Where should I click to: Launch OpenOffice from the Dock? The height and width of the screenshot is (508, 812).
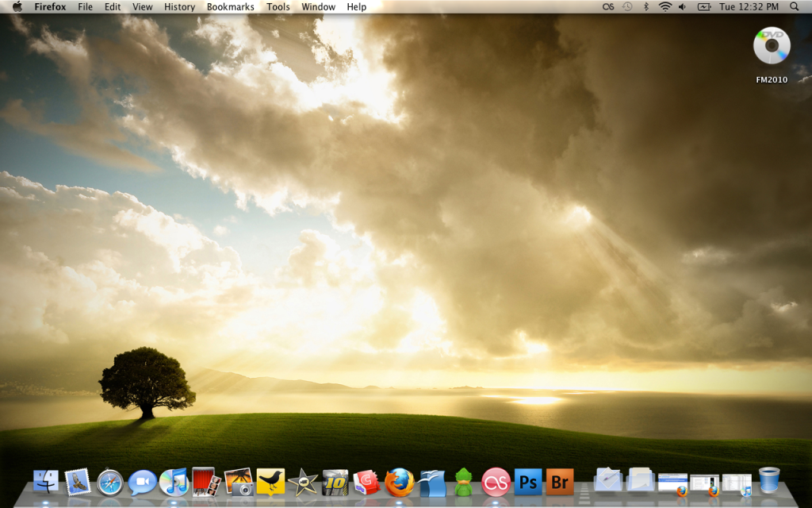point(431,482)
